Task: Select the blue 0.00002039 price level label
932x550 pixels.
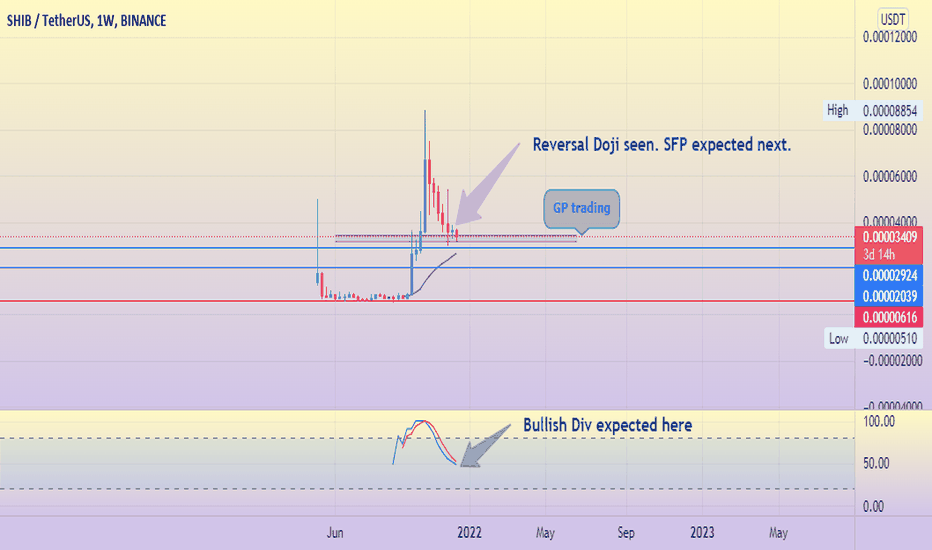Action: (x=889, y=296)
